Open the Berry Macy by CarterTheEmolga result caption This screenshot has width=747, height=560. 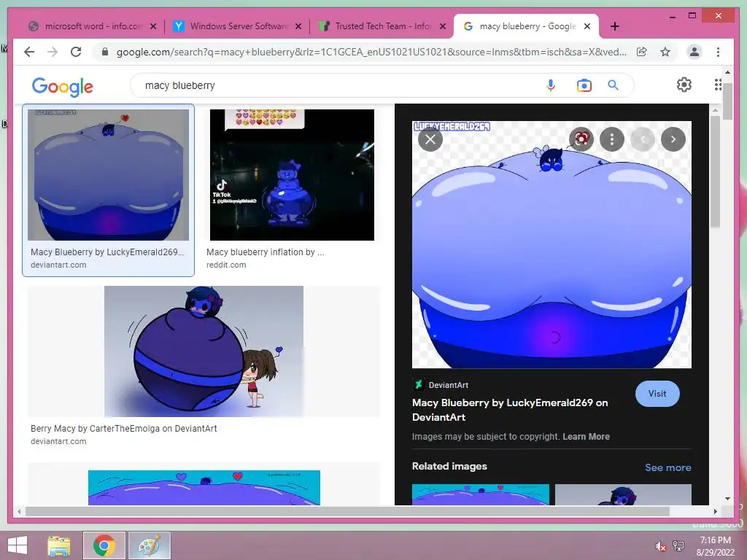(124, 429)
